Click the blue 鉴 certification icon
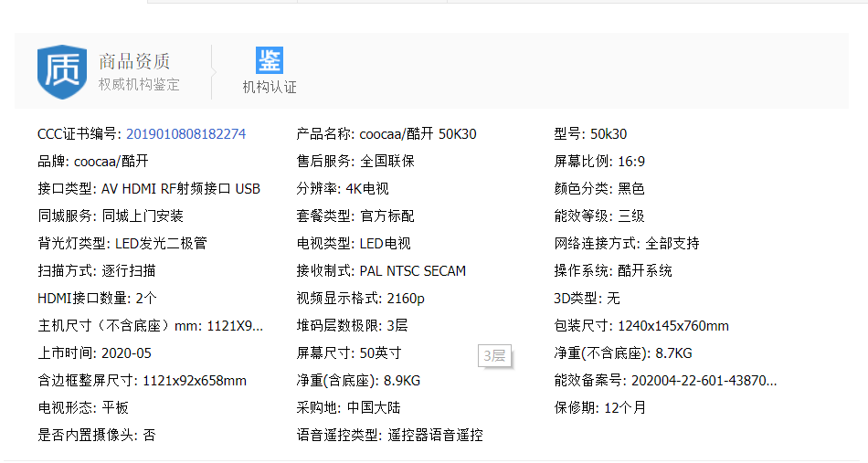 point(269,60)
